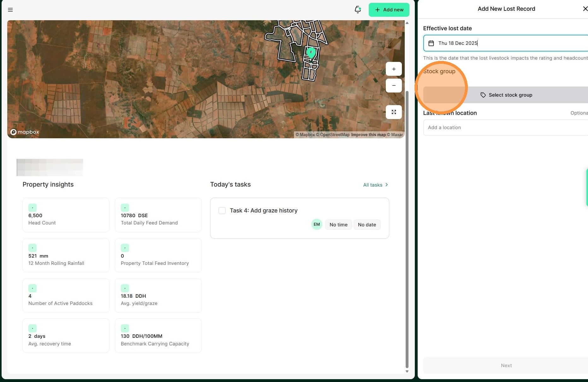588x382 pixels.
Task: Open the Select stock group dropdown
Action: click(x=506, y=95)
